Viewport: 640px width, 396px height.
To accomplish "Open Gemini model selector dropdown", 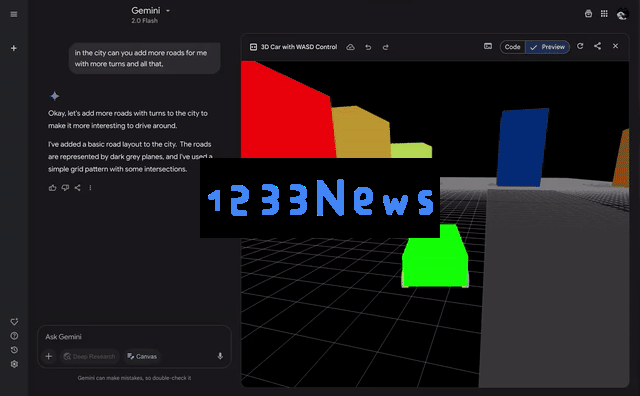I will 150,11.
